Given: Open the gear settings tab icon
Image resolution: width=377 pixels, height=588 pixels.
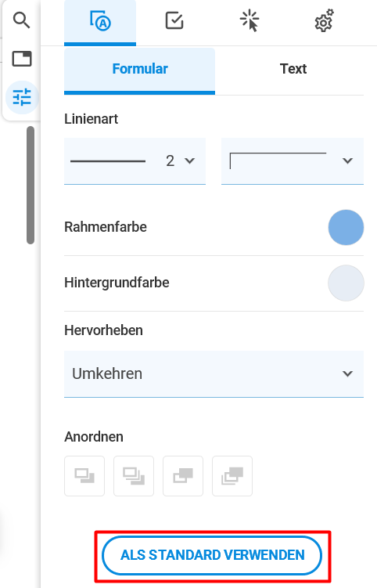Looking at the screenshot, I should pos(324,21).
